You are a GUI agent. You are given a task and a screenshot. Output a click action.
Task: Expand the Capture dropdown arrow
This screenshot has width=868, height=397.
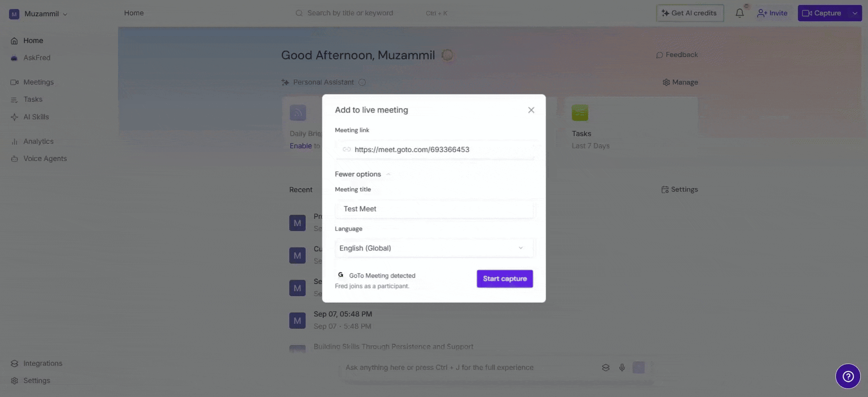pos(855,13)
